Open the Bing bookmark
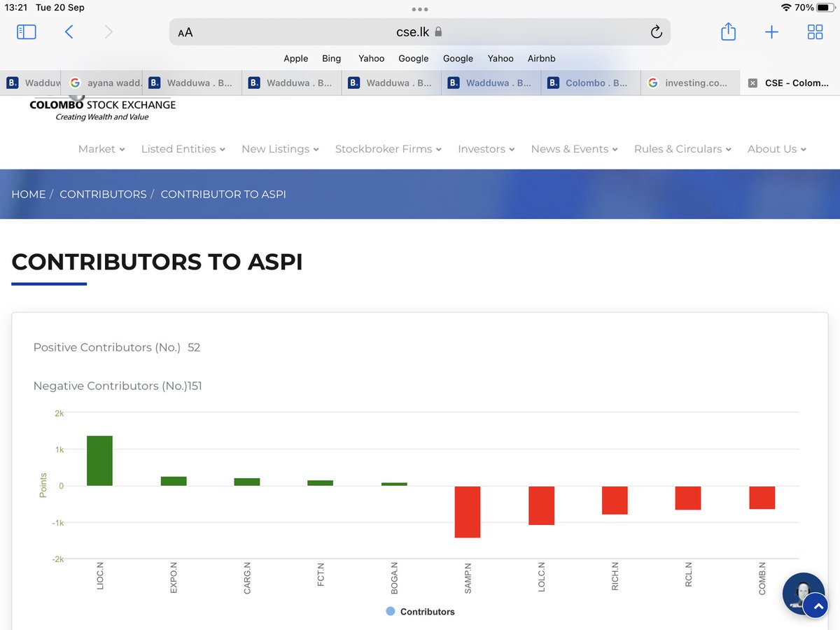Screen dimensions: 840x630 click(x=331, y=59)
